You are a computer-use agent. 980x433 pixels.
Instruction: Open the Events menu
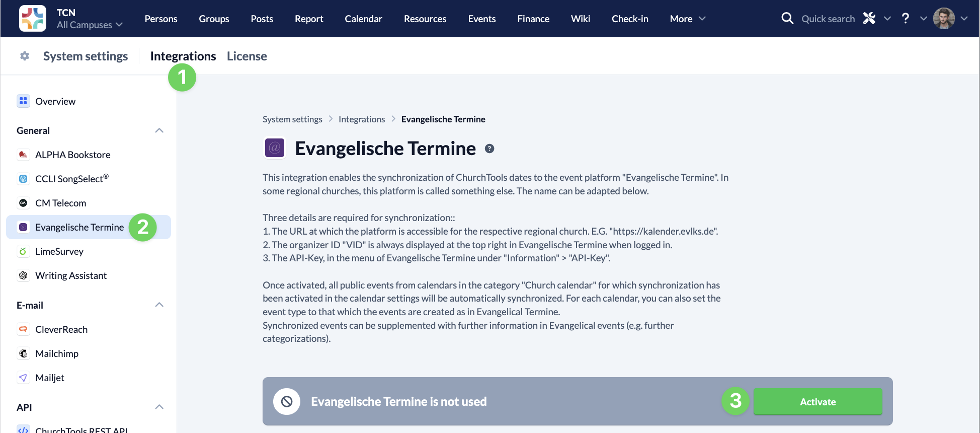click(482, 19)
